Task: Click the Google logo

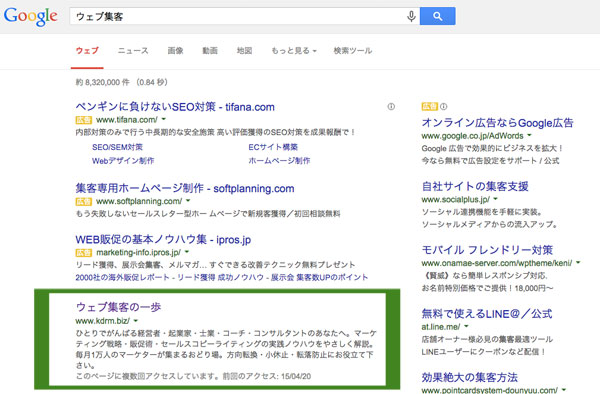Action: click(31, 16)
